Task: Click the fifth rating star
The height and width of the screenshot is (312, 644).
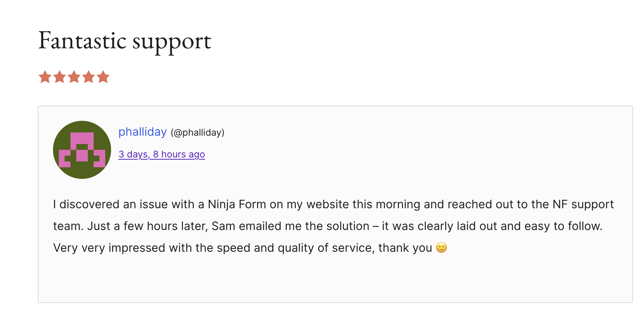Action: [x=103, y=77]
